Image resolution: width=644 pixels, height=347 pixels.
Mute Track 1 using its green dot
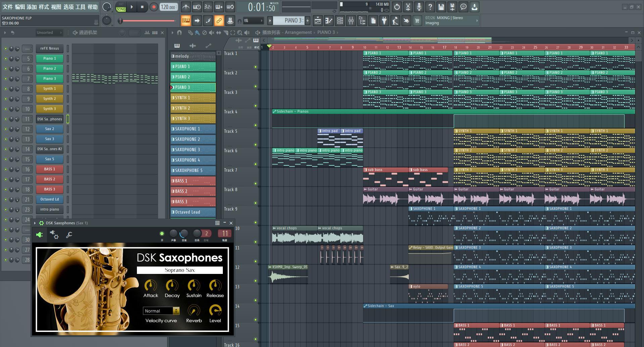[x=255, y=67]
